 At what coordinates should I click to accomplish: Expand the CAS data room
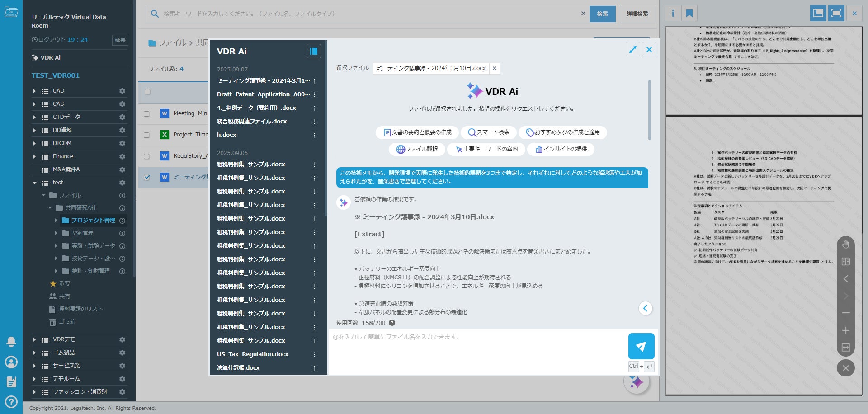click(34, 104)
